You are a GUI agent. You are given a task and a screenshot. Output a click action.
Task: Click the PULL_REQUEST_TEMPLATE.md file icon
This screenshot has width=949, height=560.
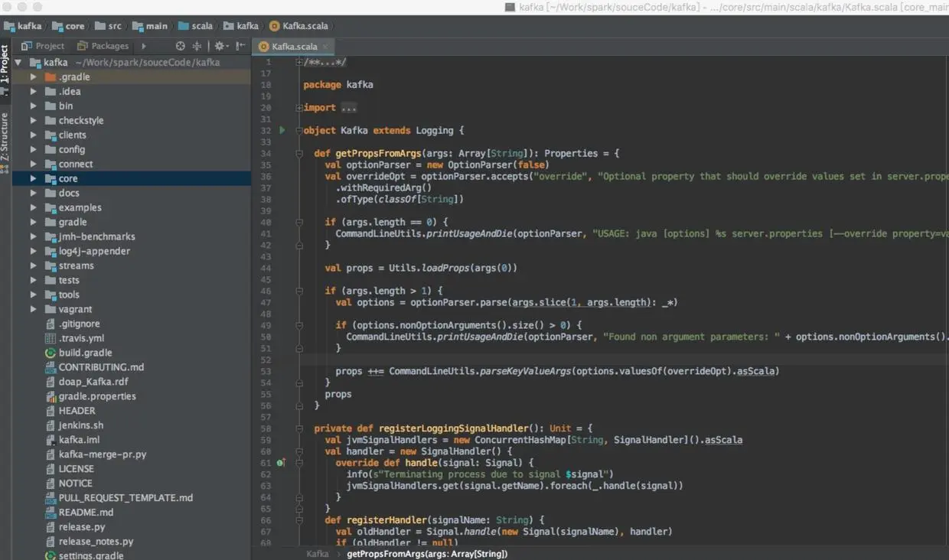tap(51, 499)
